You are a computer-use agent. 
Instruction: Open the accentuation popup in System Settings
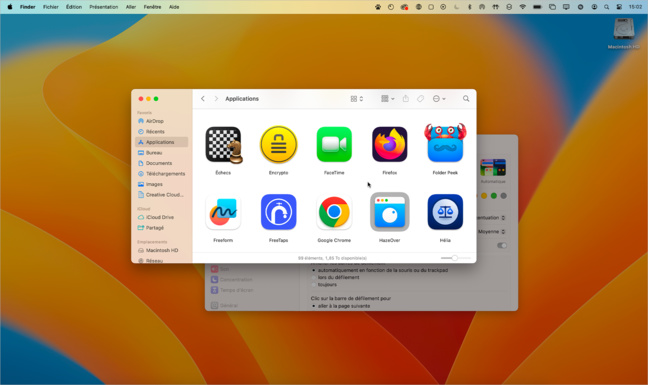point(491,218)
